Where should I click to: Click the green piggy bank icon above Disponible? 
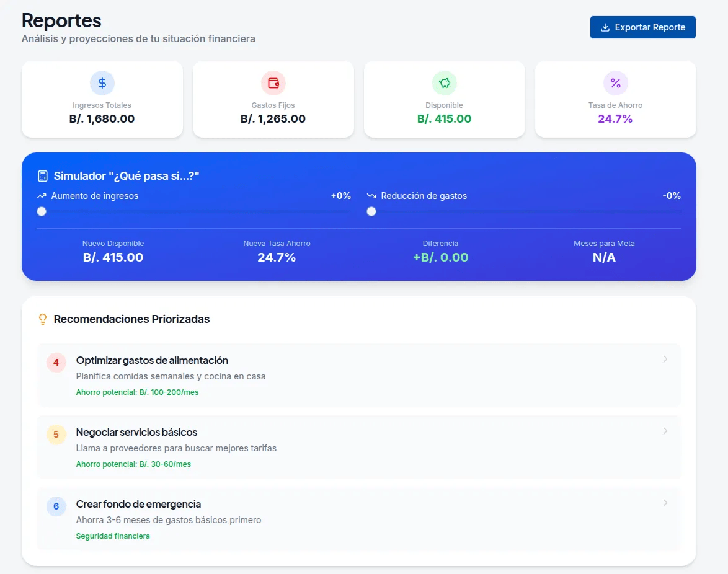[x=445, y=83]
